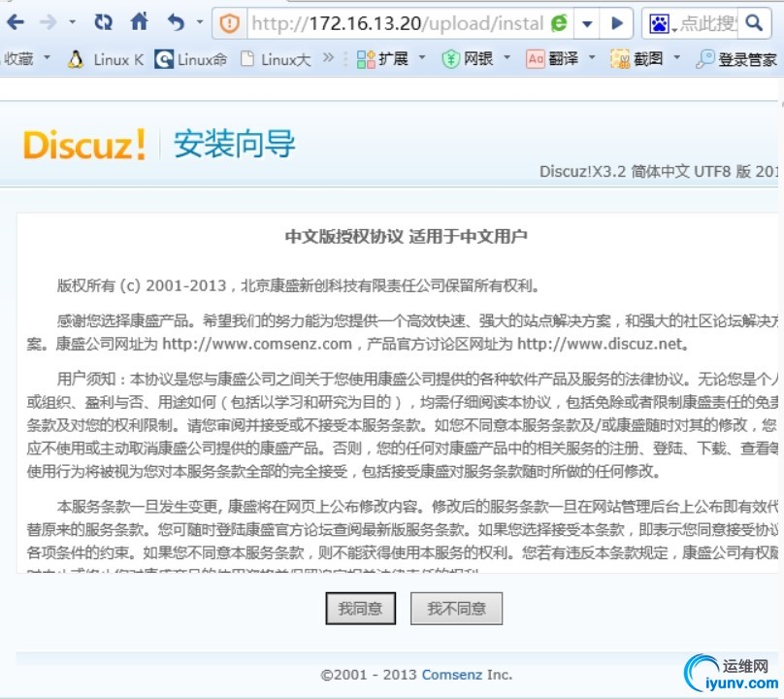Expand the 收藏 favorites dropdown arrow
This screenshot has height=699, width=784.
[x=47, y=58]
